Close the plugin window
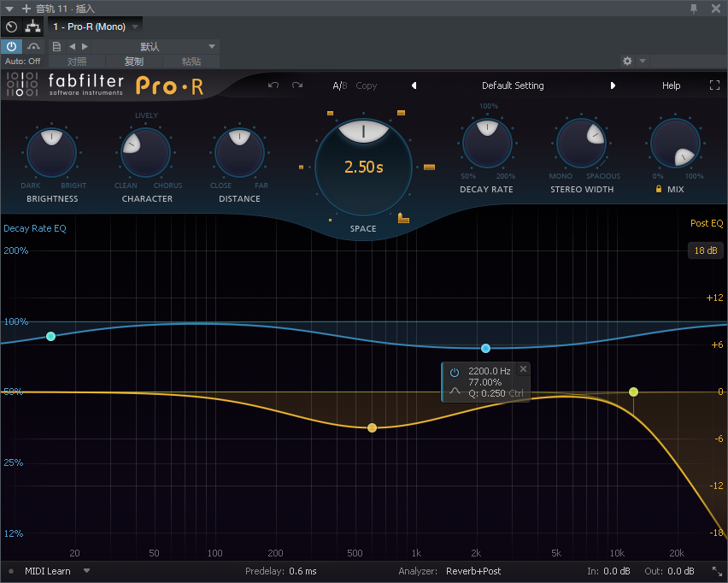728x583 pixels. (x=716, y=9)
